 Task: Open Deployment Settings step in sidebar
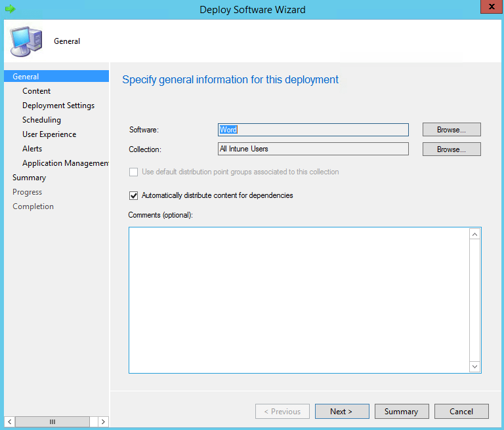(58, 106)
